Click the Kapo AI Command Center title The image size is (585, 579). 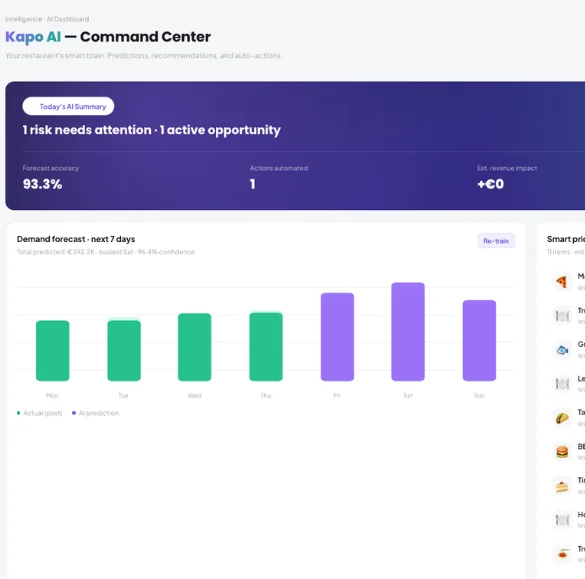click(108, 37)
